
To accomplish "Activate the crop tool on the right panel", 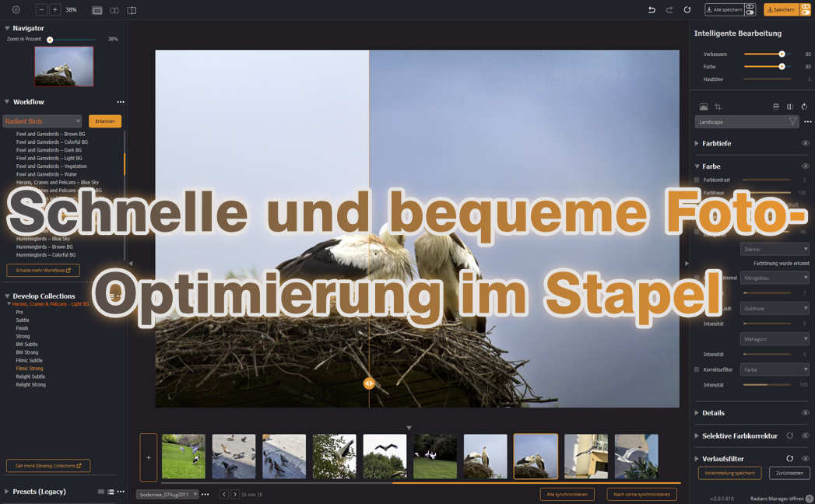I will [719, 107].
